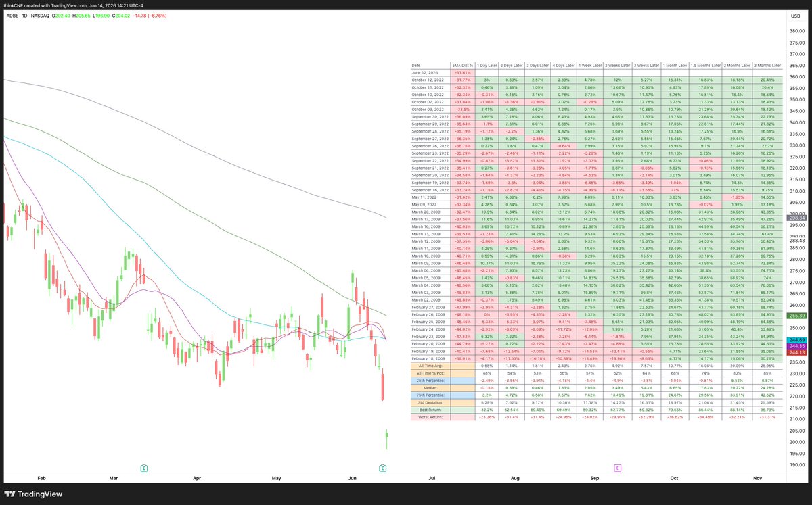The width and height of the screenshot is (812, 505).
Task: Click the 24.28% median cell
Action: [x=767, y=388]
